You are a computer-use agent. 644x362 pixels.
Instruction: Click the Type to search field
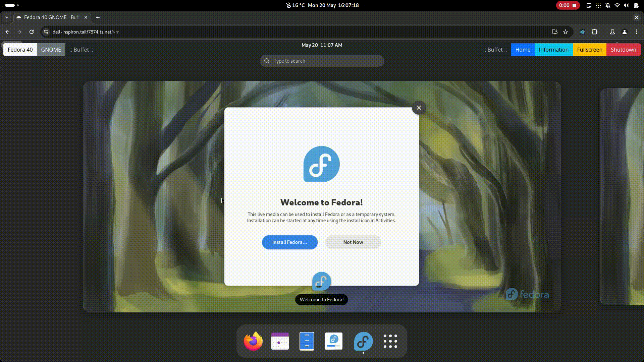click(322, 61)
